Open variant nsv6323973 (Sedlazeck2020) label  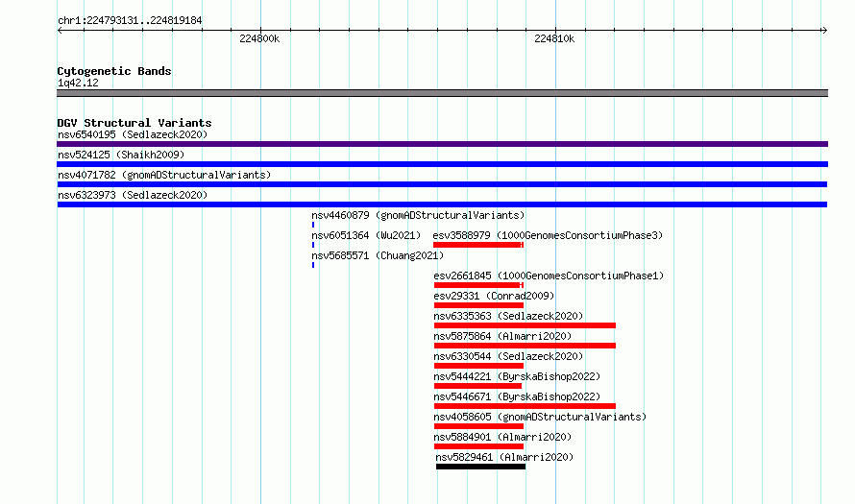point(133,195)
